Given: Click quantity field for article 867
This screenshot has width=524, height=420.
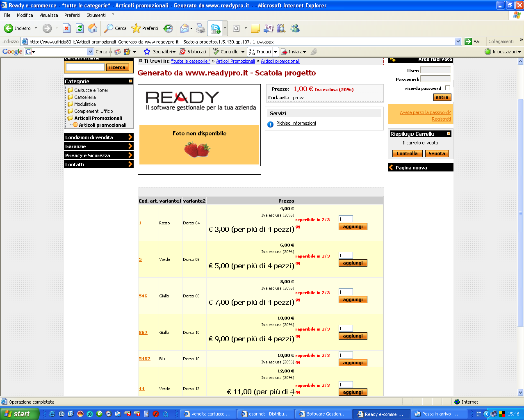Looking at the screenshot, I should pos(346,329).
